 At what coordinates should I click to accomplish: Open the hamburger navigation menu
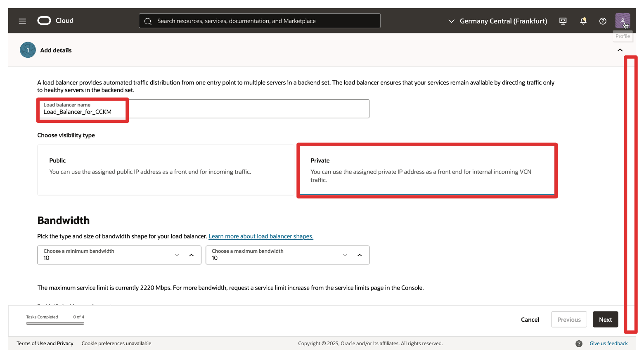(22, 21)
